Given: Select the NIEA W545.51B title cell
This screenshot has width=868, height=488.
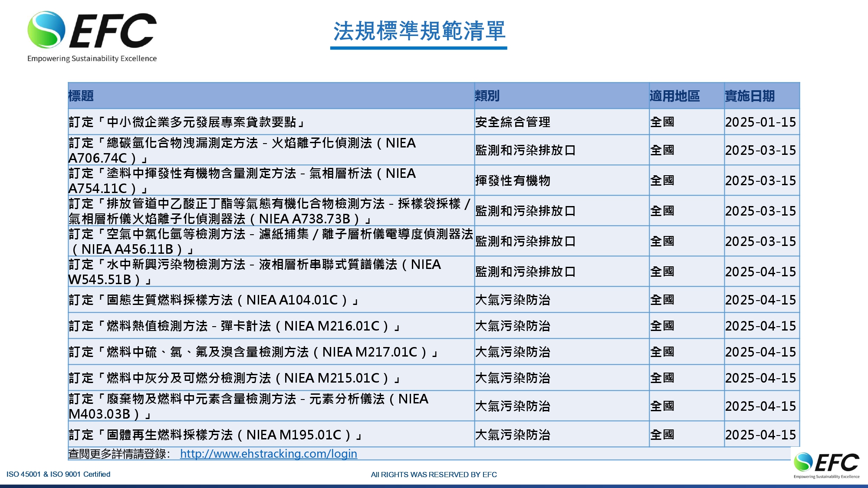Looking at the screenshot, I should (x=271, y=272).
